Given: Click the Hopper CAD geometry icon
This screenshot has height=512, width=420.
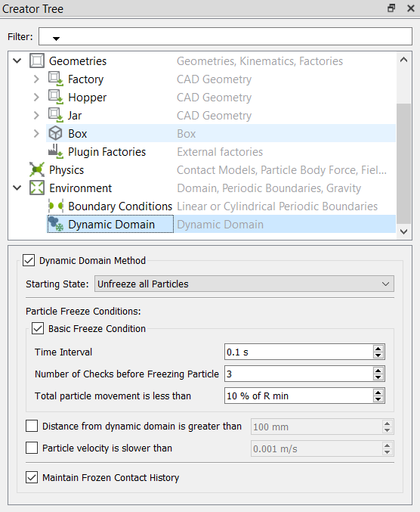Looking at the screenshot, I should 55,97.
